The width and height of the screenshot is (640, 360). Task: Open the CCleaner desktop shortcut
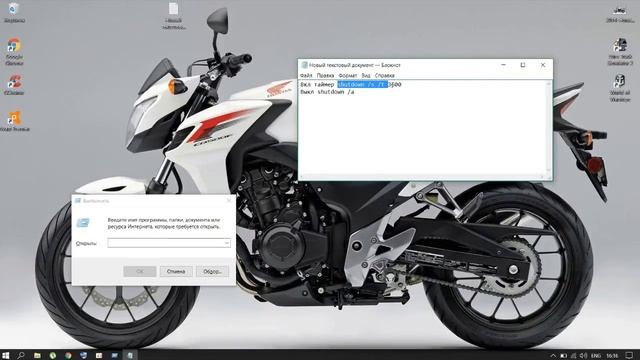[14, 84]
